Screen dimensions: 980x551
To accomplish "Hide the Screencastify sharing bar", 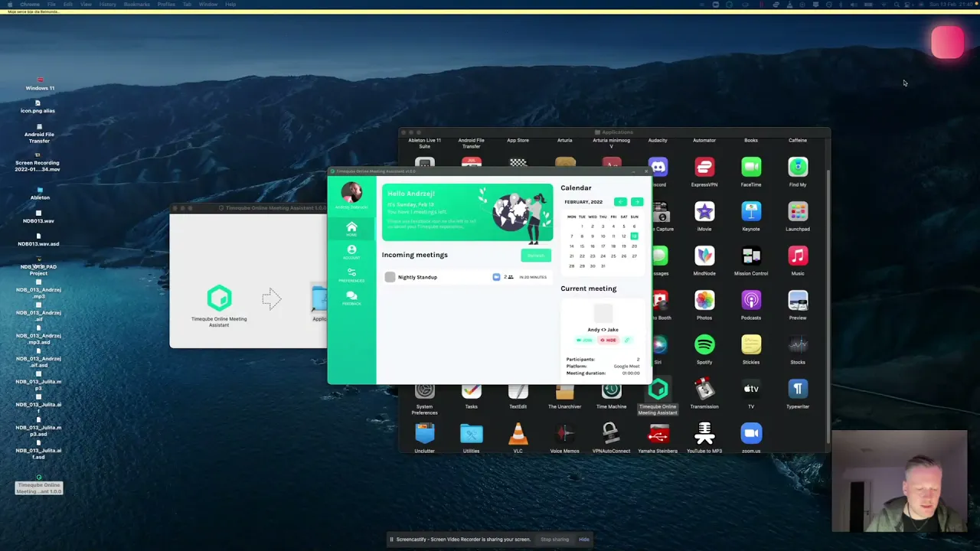I will (x=584, y=540).
